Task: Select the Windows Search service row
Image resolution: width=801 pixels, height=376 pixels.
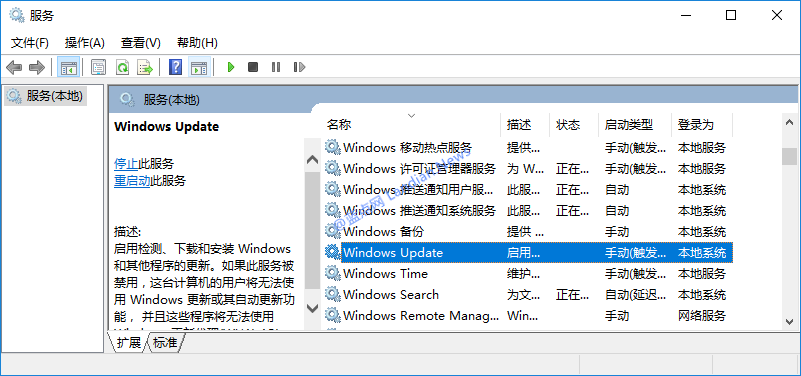Action: [x=528, y=294]
